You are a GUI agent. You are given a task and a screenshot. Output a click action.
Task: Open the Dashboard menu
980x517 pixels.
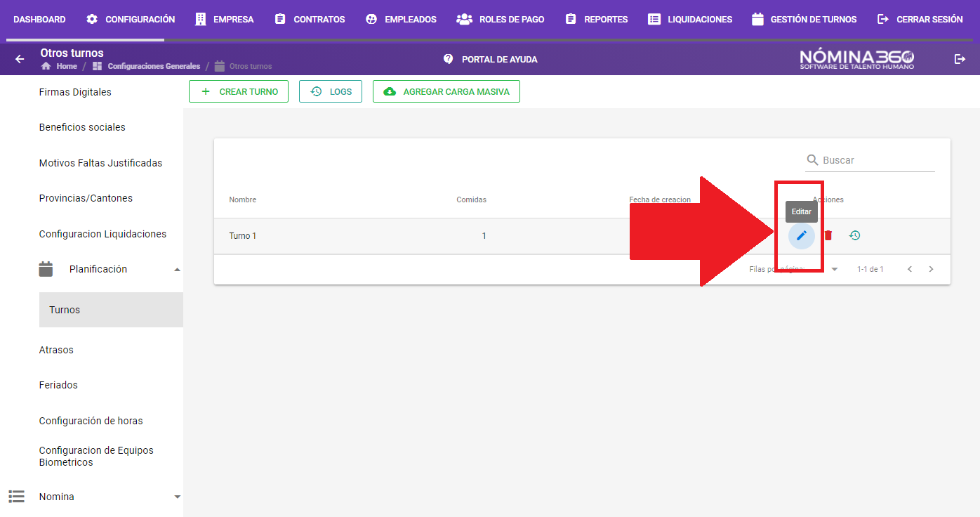coord(39,20)
